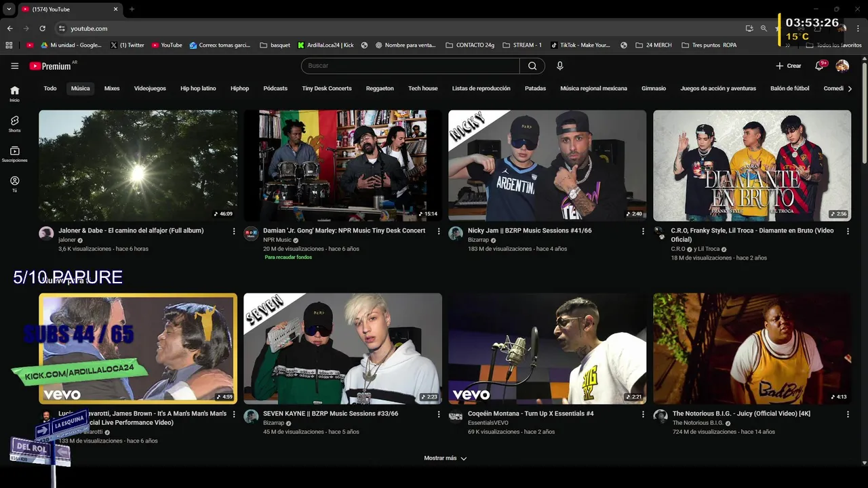Play the SEVEN KAYNE session thumbnail

[x=342, y=348]
